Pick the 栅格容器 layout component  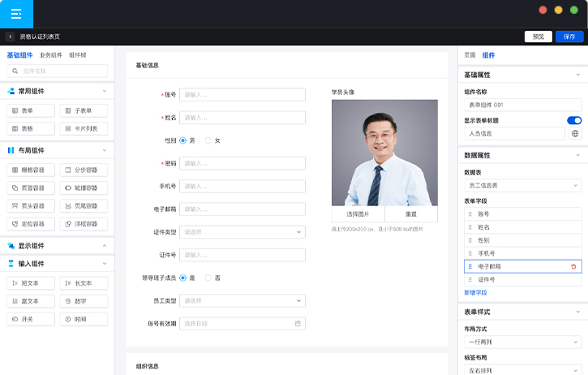31,170
